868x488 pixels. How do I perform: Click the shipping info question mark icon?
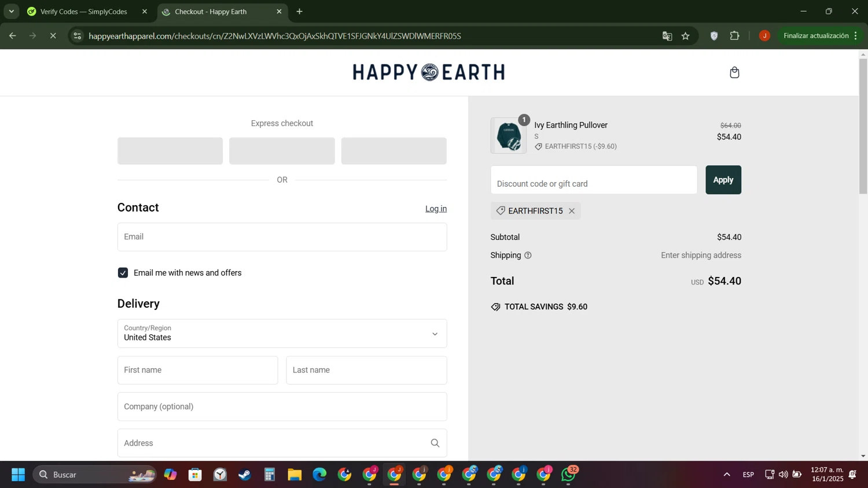tap(528, 256)
